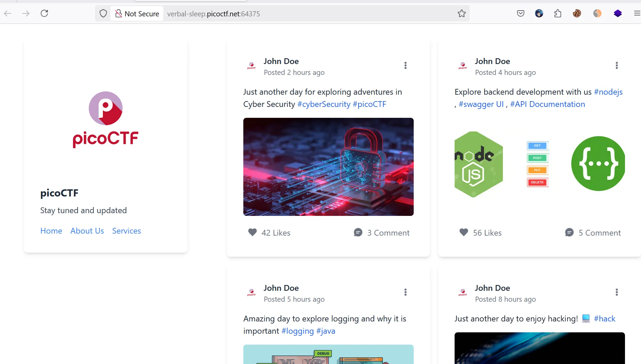Open the Pocket save icon

tap(521, 14)
